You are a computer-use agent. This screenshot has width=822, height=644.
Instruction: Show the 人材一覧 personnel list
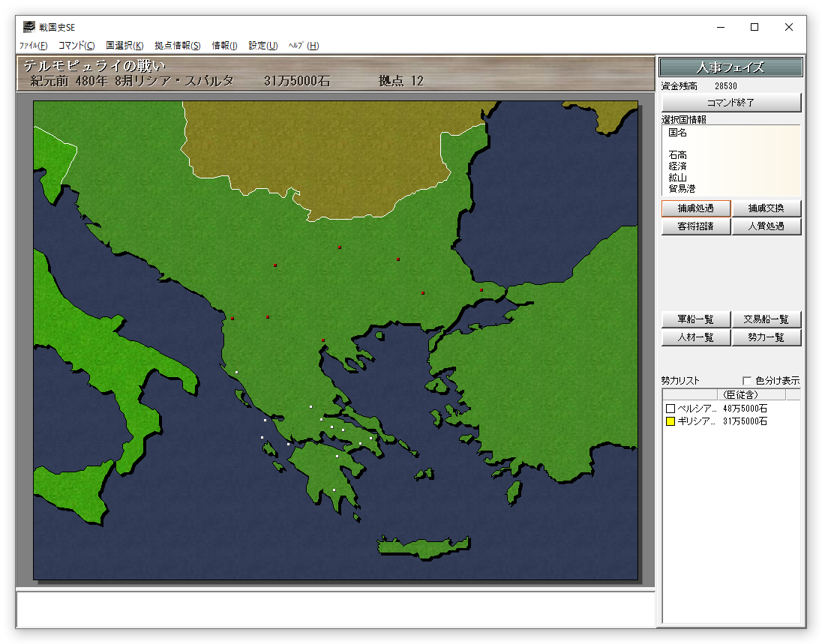(x=695, y=337)
